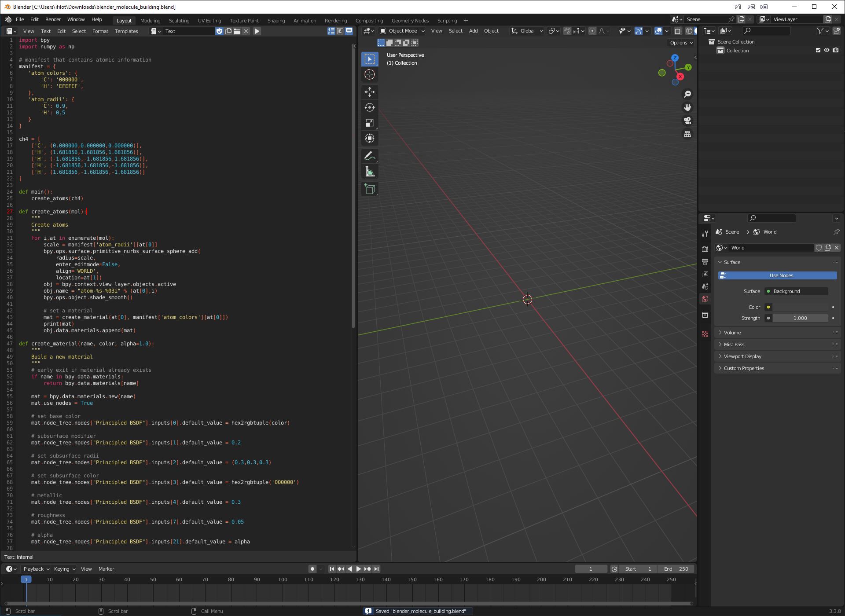Select the Move tool in the viewport
845x616 pixels.
point(370,92)
